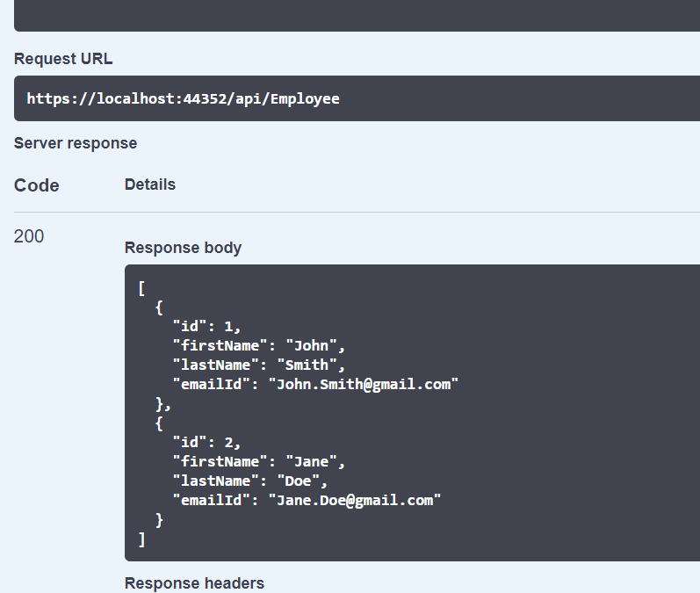
Task: Click the Details column header
Action: point(150,184)
